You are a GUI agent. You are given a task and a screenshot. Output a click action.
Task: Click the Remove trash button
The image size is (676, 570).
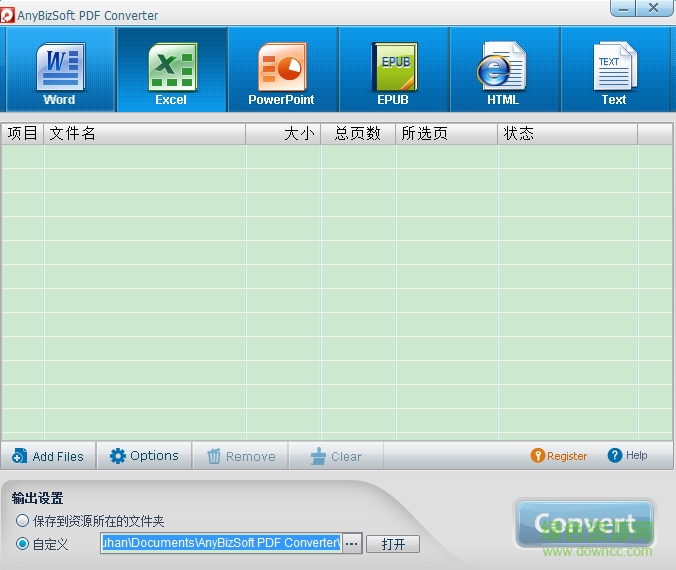click(x=241, y=456)
